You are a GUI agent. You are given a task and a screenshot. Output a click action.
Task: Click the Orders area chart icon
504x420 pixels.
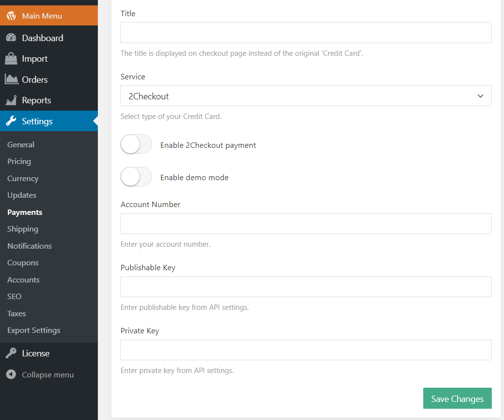tap(12, 79)
